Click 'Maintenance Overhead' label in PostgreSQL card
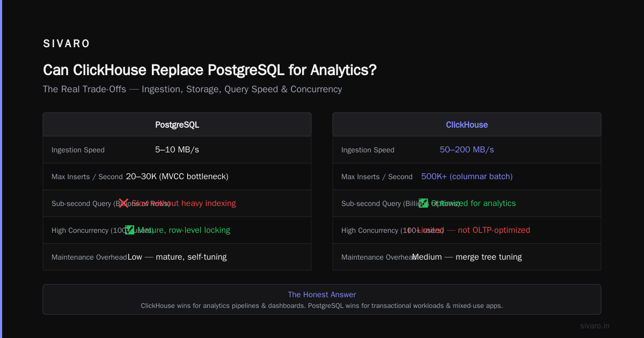The height and width of the screenshot is (338, 644). 89,258
